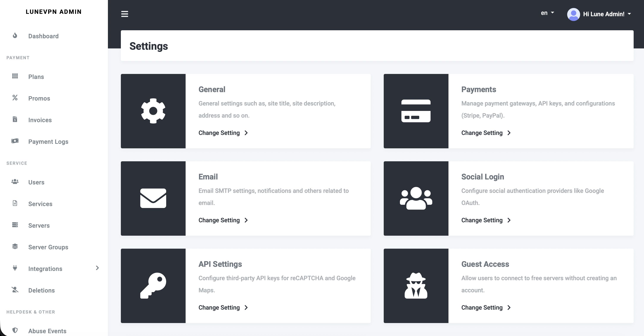This screenshot has width=644, height=336.
Task: Click the Promos percent icon in sidebar
Action: 15,98
